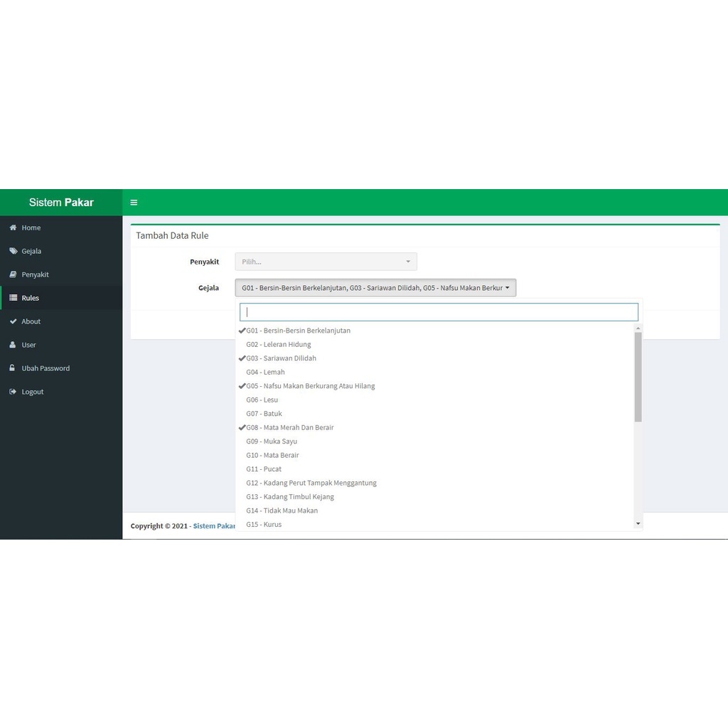The height and width of the screenshot is (728, 728).
Task: Select G14 - Tidak Mau Makan
Action: [x=434, y=510]
